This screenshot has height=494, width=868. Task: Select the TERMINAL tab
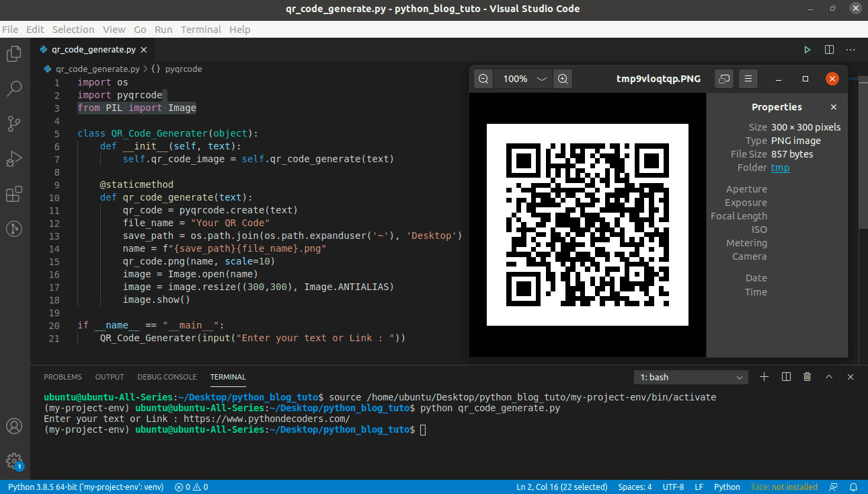228,377
